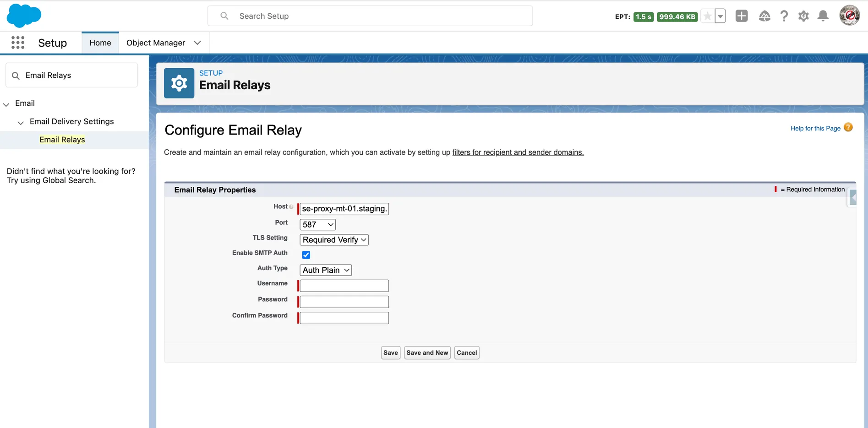Viewport: 868px width, 428px height.
Task: Mark this page as favorite with the star
Action: [707, 16]
